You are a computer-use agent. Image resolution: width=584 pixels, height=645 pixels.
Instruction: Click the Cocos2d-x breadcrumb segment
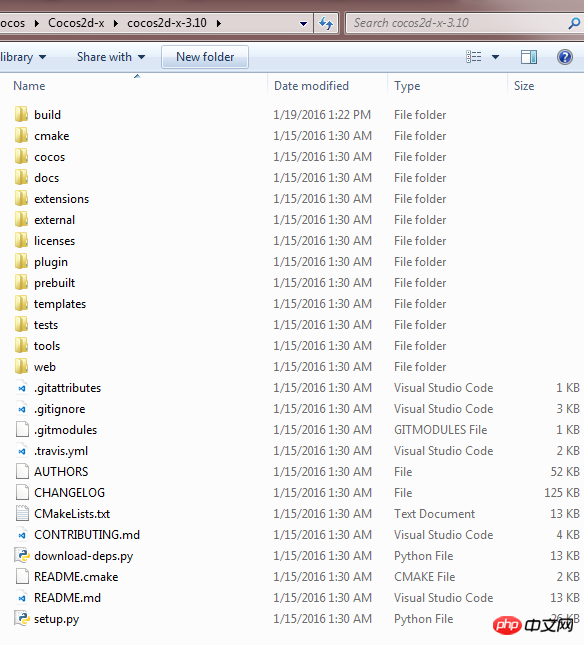tap(76, 23)
